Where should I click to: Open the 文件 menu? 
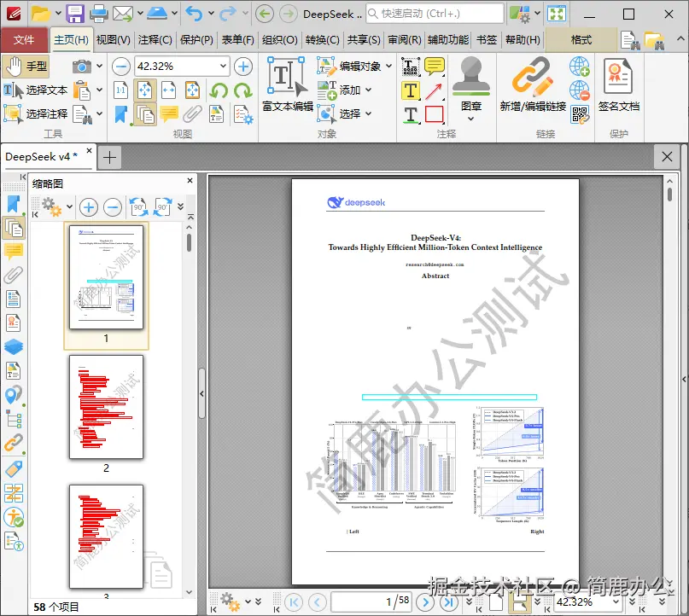25,38
